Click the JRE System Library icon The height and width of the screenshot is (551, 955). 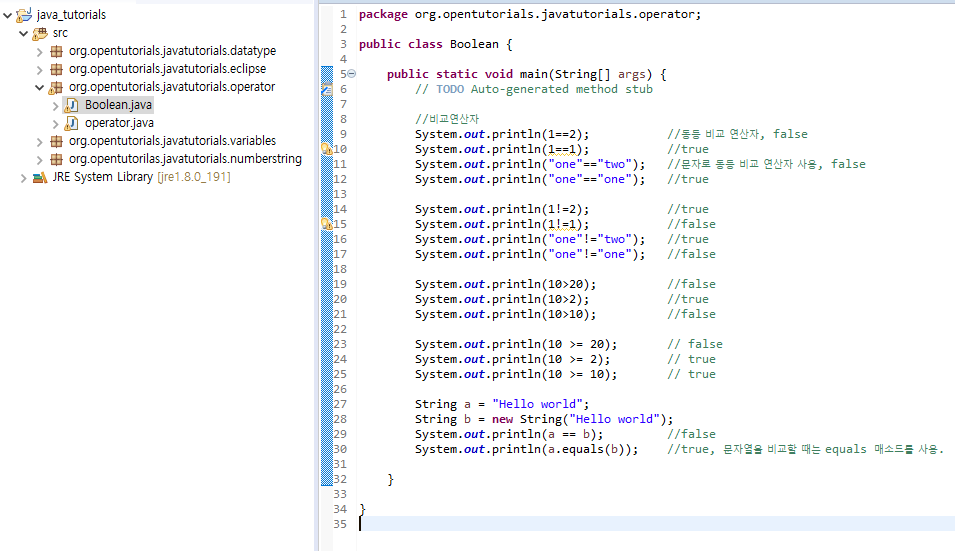40,177
